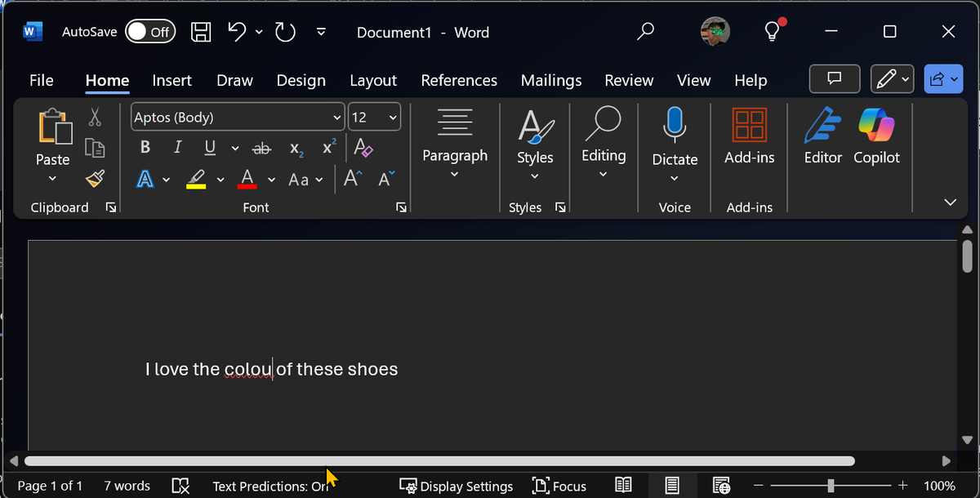980x498 pixels.
Task: Apply Bold formatting
Action: pyautogui.click(x=145, y=148)
